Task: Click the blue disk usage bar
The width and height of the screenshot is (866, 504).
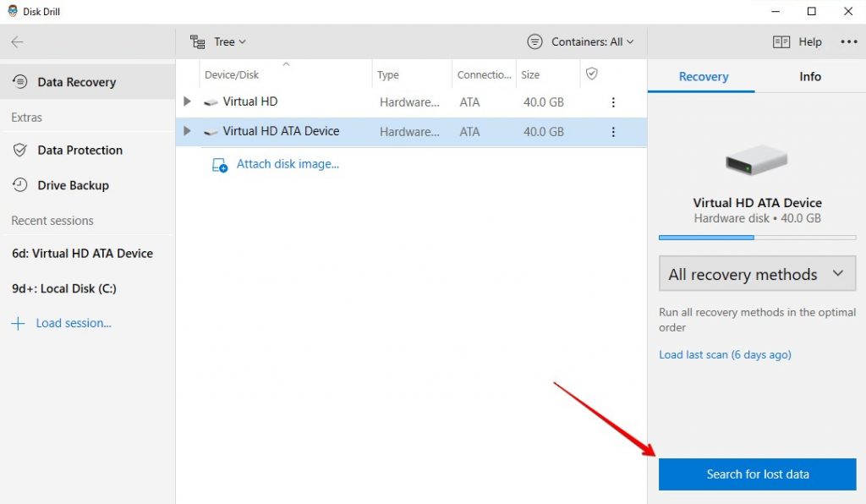Action: [705, 238]
